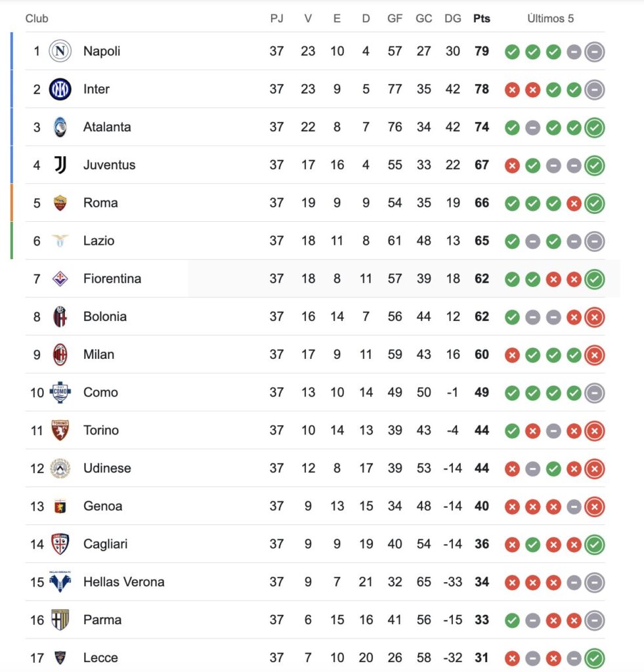Click the Milan club crest

60,354
